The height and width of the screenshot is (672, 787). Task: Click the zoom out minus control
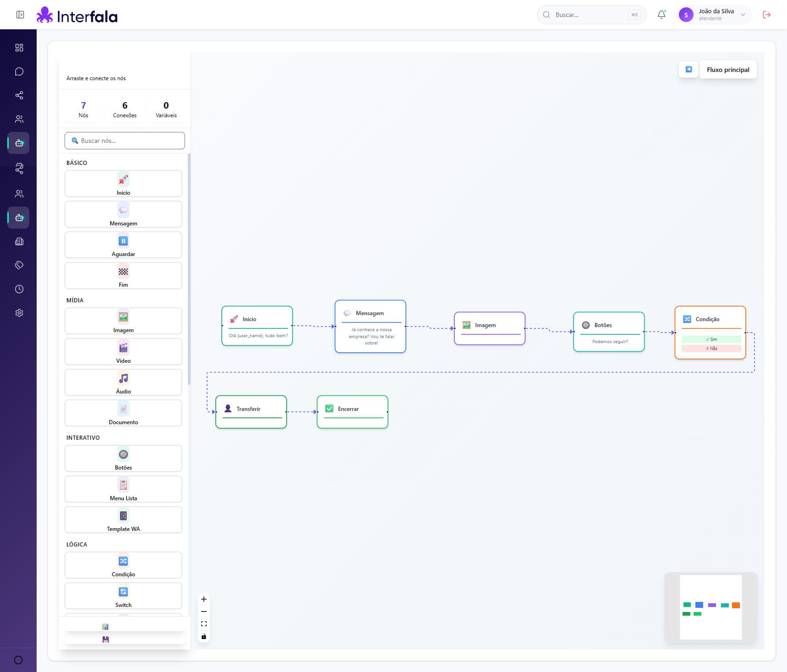tap(204, 612)
